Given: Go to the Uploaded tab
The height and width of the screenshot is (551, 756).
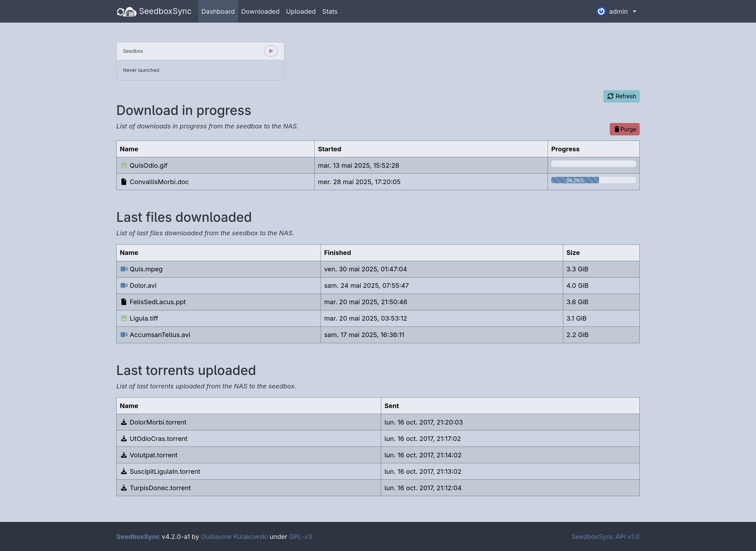Looking at the screenshot, I should (x=301, y=11).
